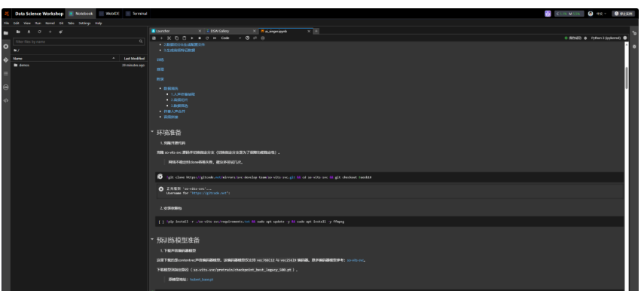The image size is (644, 291).
Task: Open the so-vits-svc hyperlink
Action: pos(356,260)
